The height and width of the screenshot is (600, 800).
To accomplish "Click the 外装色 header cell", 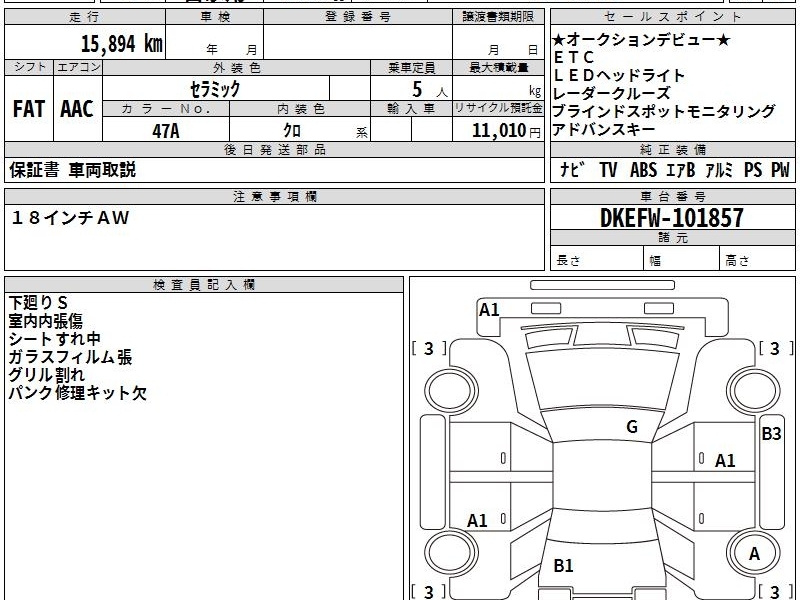I will [x=237, y=68].
